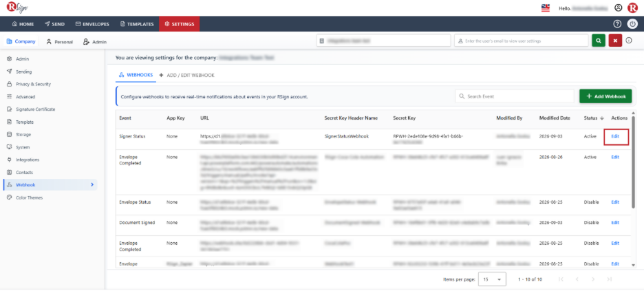
Task: Click the info icon beside clear button
Action: (629, 41)
